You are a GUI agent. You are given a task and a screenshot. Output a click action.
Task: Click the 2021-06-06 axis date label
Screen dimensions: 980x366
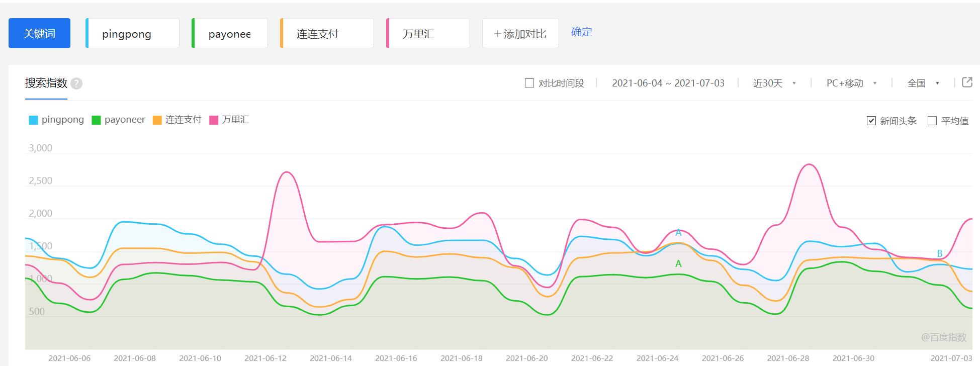point(69,358)
